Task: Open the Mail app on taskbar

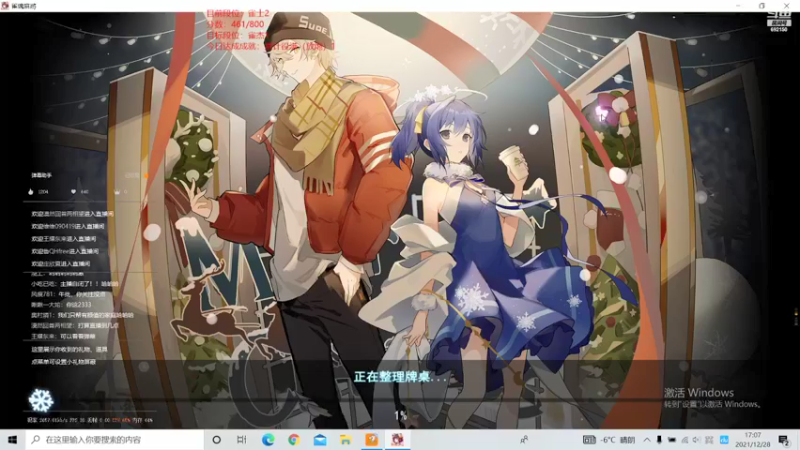Action: (x=320, y=439)
